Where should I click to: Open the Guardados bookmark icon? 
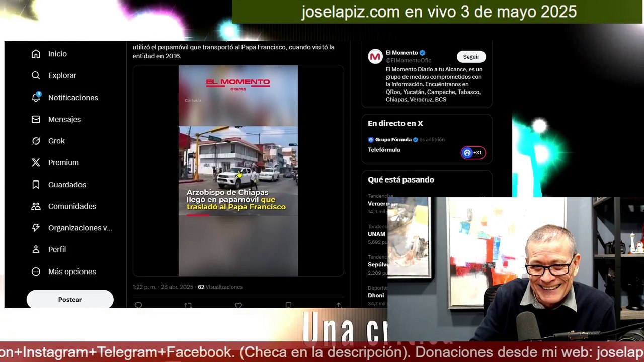pyautogui.click(x=36, y=185)
